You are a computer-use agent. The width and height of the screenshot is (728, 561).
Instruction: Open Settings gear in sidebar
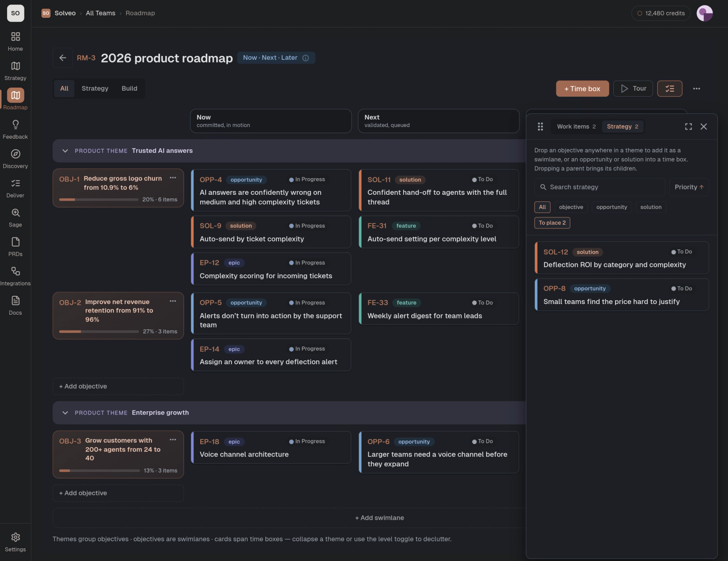(15, 542)
